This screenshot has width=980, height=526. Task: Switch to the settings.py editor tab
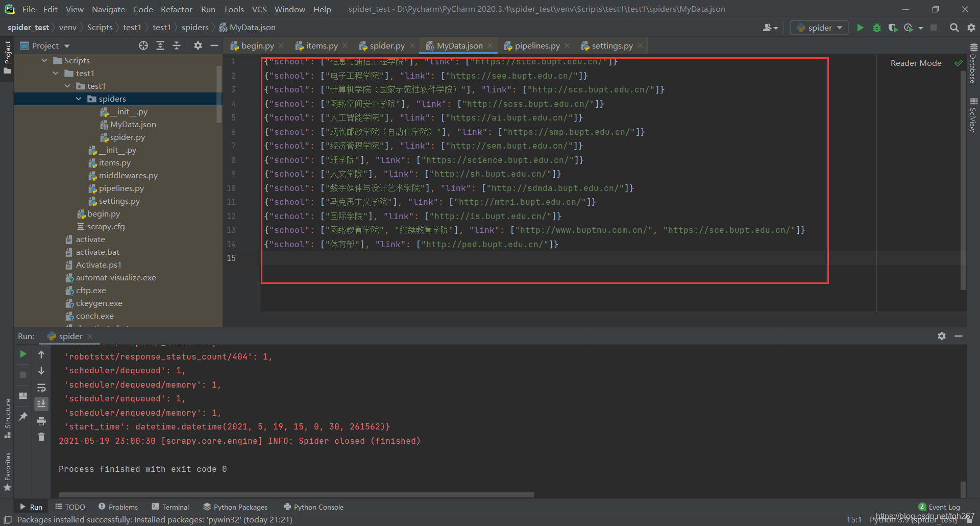click(x=612, y=45)
